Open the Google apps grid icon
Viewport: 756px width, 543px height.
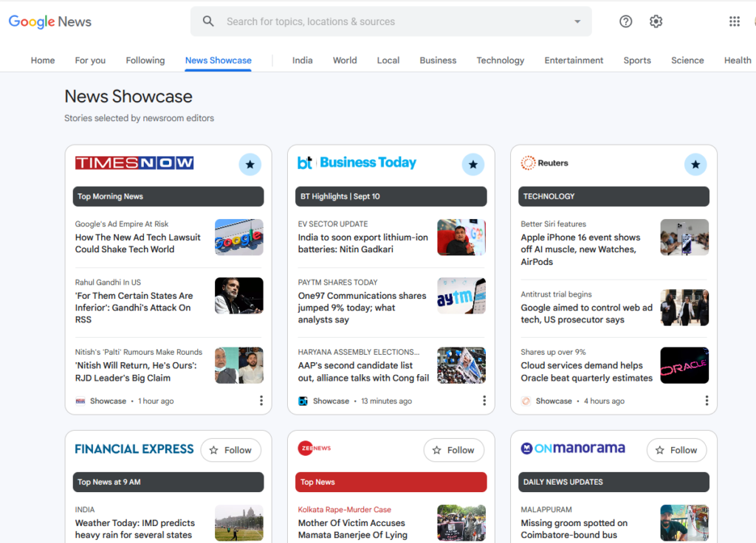point(735,21)
